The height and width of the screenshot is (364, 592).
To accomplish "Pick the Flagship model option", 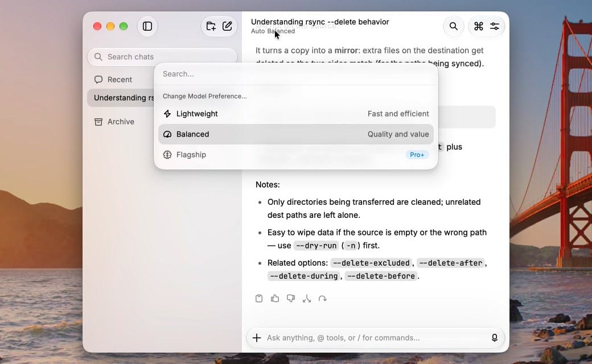I will pos(296,155).
